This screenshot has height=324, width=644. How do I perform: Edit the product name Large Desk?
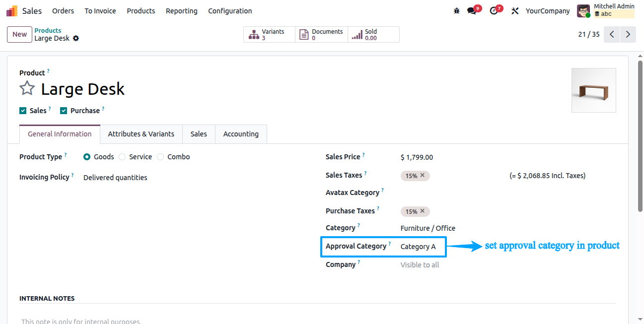click(83, 89)
